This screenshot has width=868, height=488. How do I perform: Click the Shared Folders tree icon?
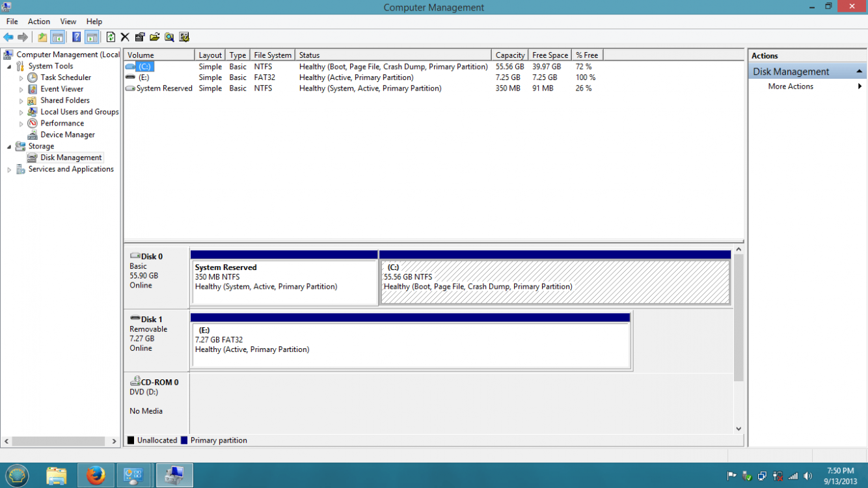point(33,100)
